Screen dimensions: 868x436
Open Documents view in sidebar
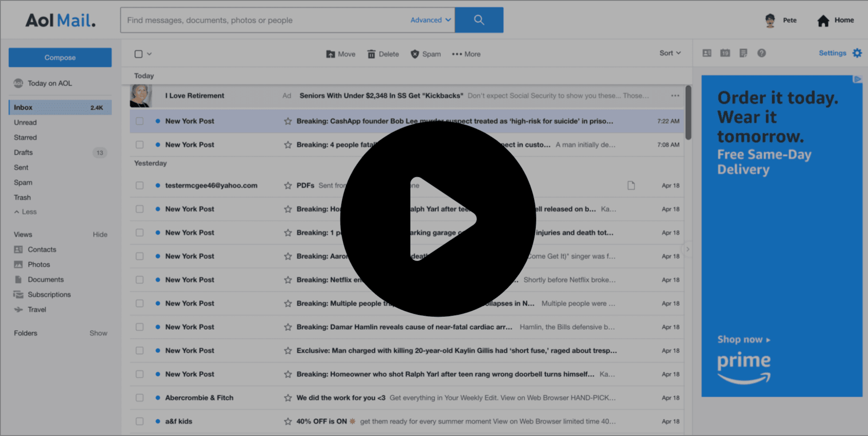pyautogui.click(x=39, y=280)
